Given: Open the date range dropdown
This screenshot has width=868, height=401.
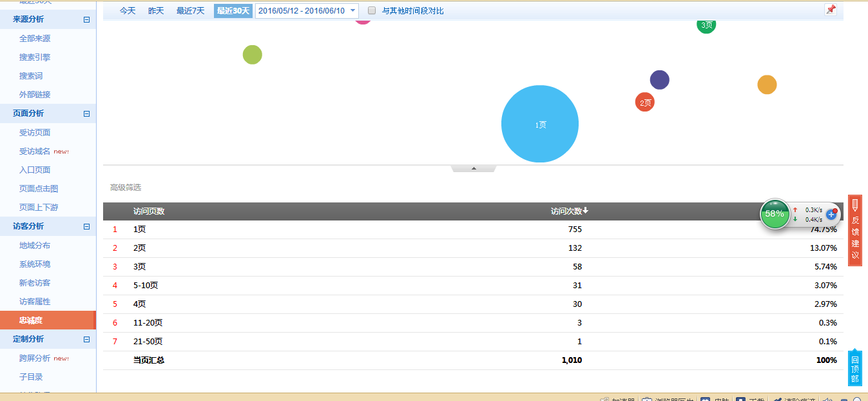Looking at the screenshot, I should tap(352, 10).
